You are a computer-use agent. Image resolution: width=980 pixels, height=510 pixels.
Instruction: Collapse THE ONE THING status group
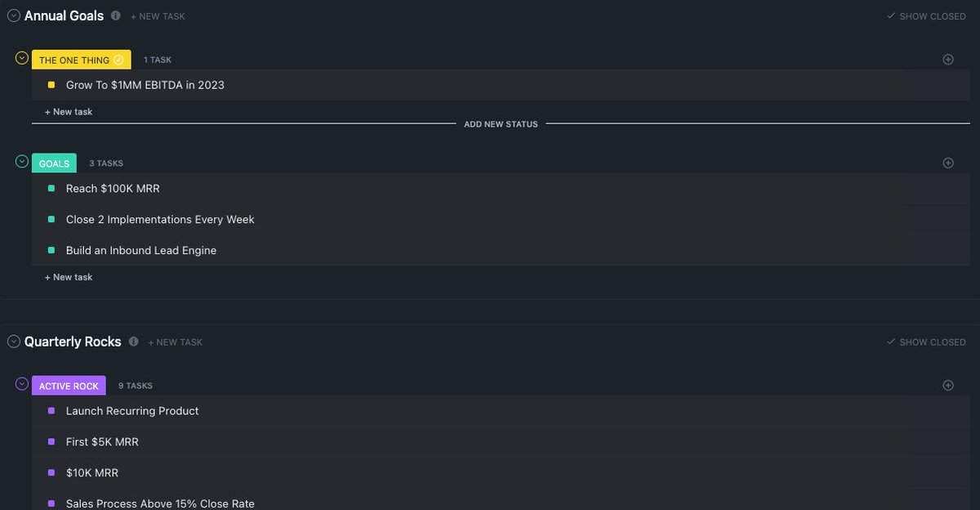point(22,58)
